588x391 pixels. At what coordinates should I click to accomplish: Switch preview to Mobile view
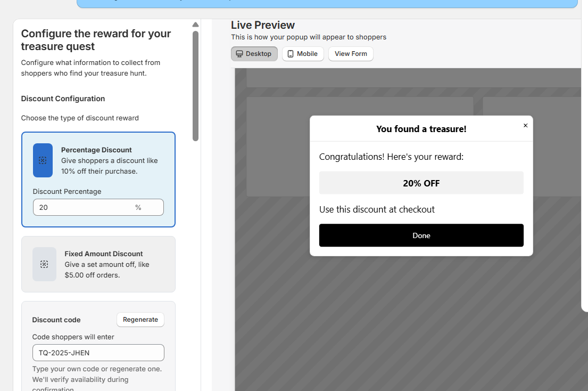303,53
